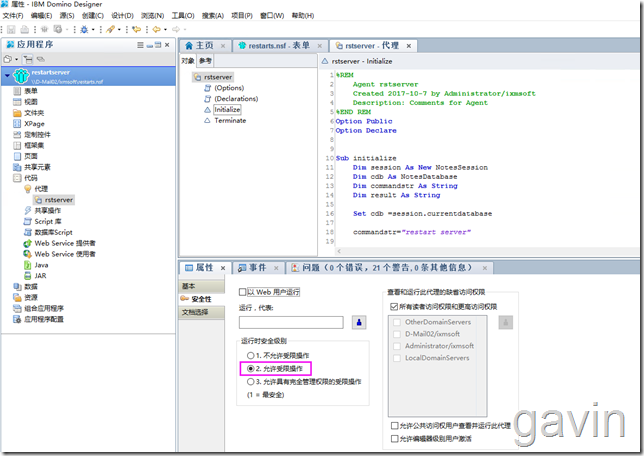This screenshot has width=644, height=456.
Task: Click the Last Edit Location arrow icon
Action: 136,29
